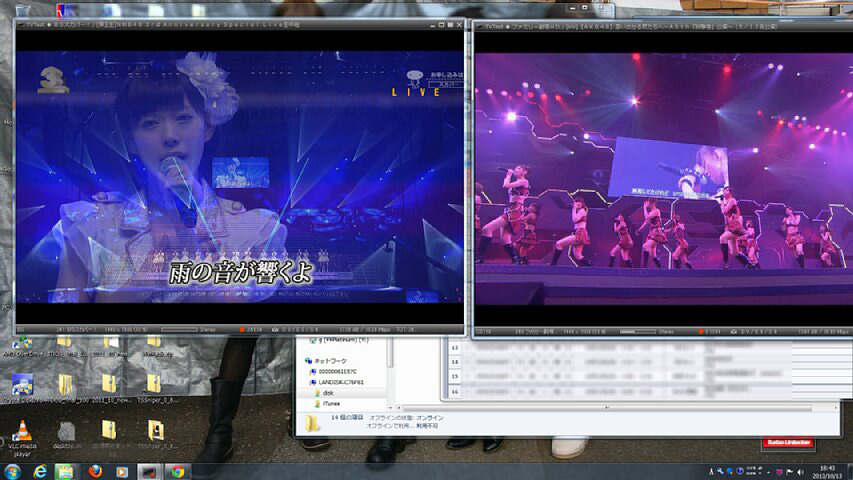This screenshot has width=853, height=480.
Task: Select the TVTest taskbar button
Action: [149, 471]
